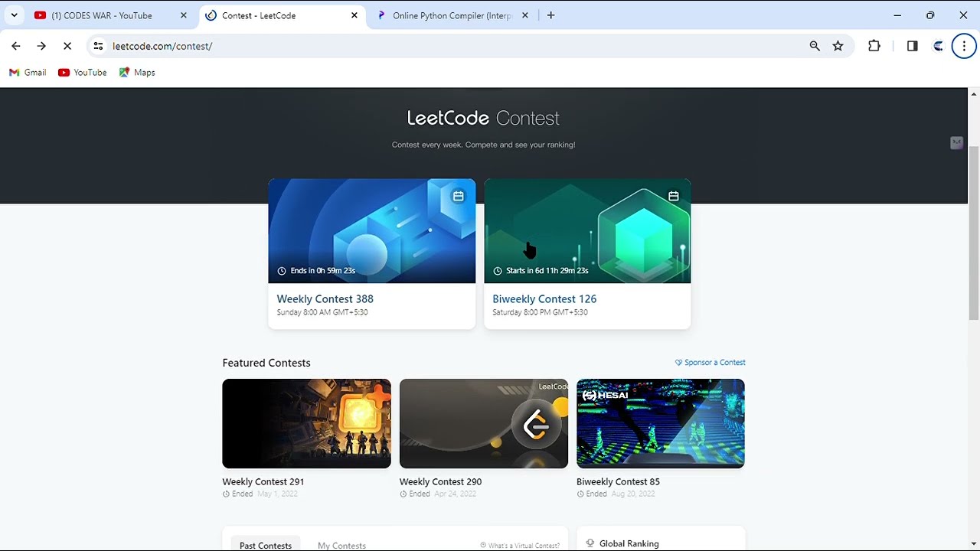This screenshot has width=980, height=551.
Task: Minimize the browser window
Action: pyautogui.click(x=897, y=15)
